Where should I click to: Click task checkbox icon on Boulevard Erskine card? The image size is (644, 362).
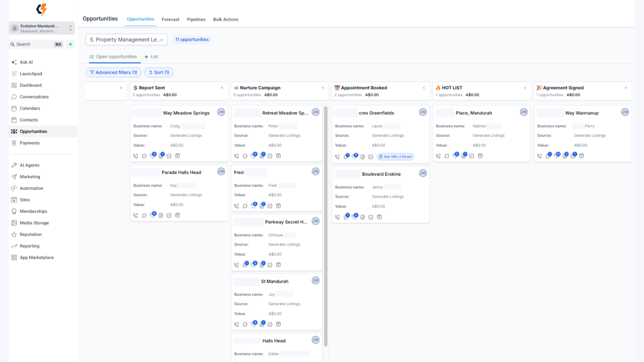point(371,217)
